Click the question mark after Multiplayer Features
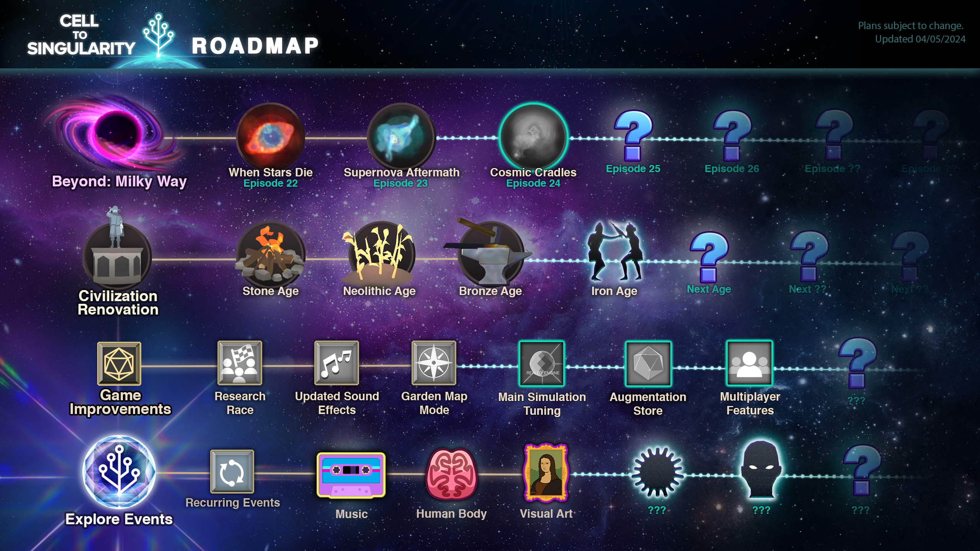 pos(857,363)
